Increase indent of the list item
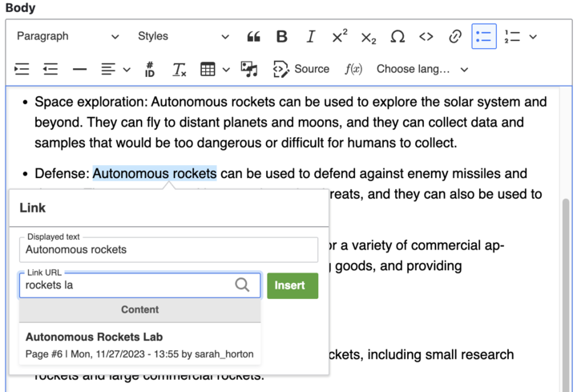The height and width of the screenshot is (392, 577). point(22,69)
